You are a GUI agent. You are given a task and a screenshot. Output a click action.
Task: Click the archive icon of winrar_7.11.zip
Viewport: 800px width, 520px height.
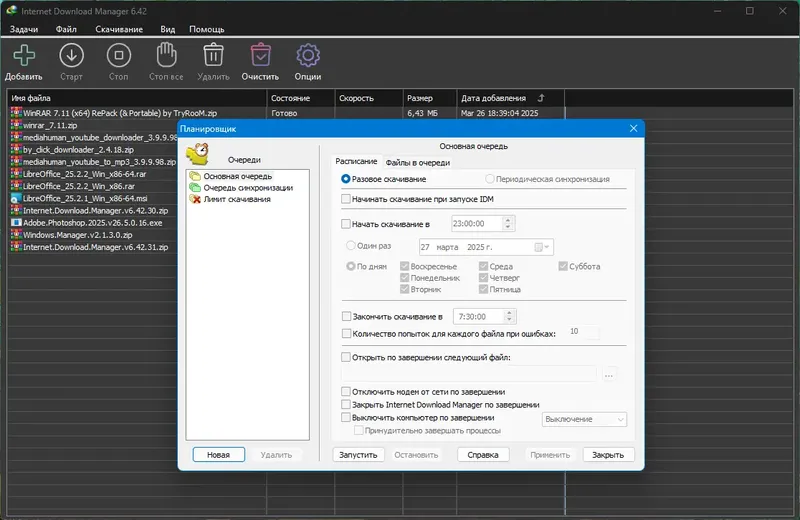pos(16,125)
